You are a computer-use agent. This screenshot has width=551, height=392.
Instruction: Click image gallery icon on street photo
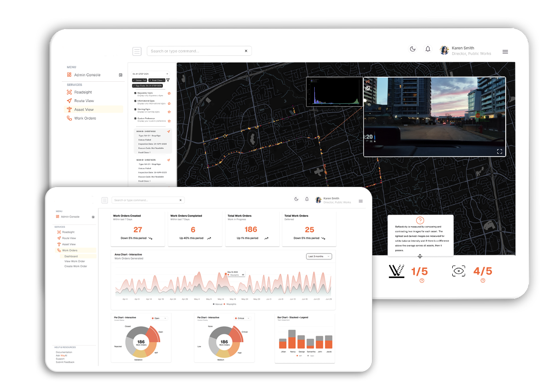click(x=368, y=88)
